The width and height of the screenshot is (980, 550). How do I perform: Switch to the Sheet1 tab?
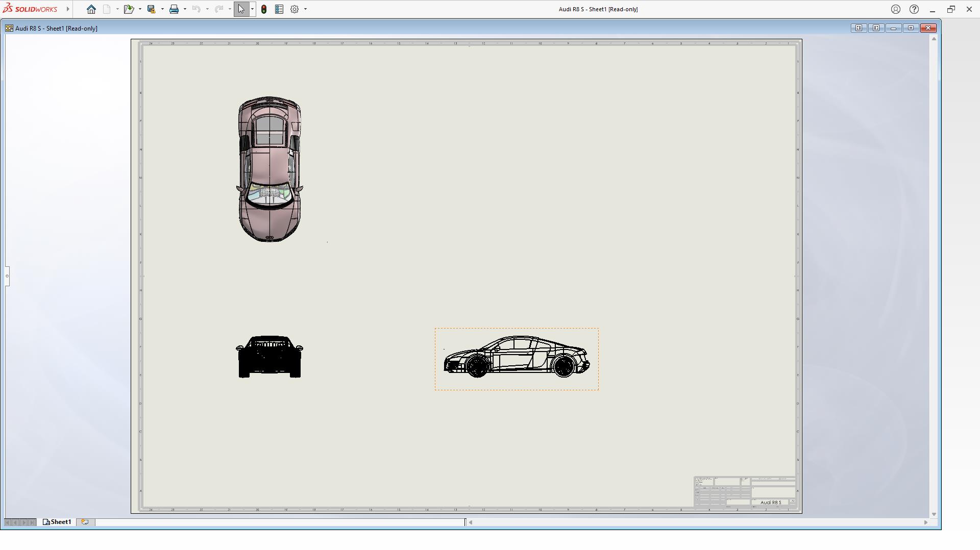click(x=57, y=522)
